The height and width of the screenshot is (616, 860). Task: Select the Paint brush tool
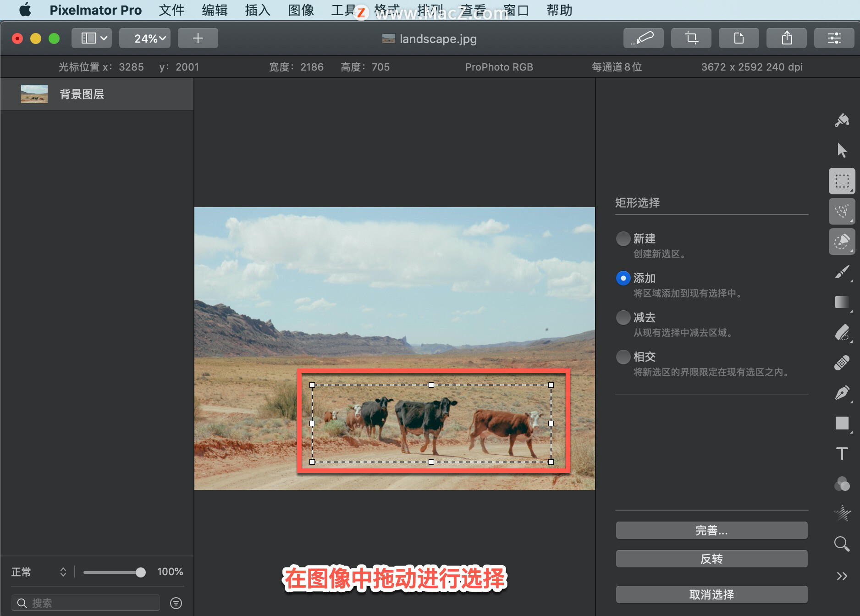coord(842,272)
